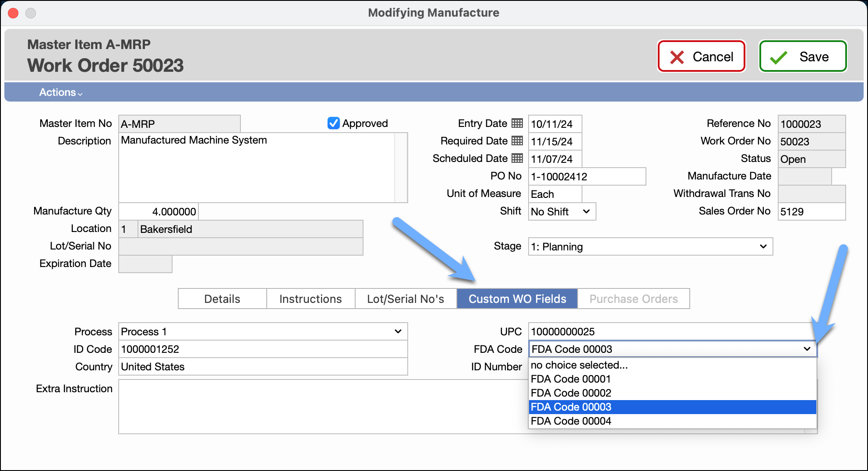Click the Description box scrollbar
The image size is (868, 471).
click(401, 168)
